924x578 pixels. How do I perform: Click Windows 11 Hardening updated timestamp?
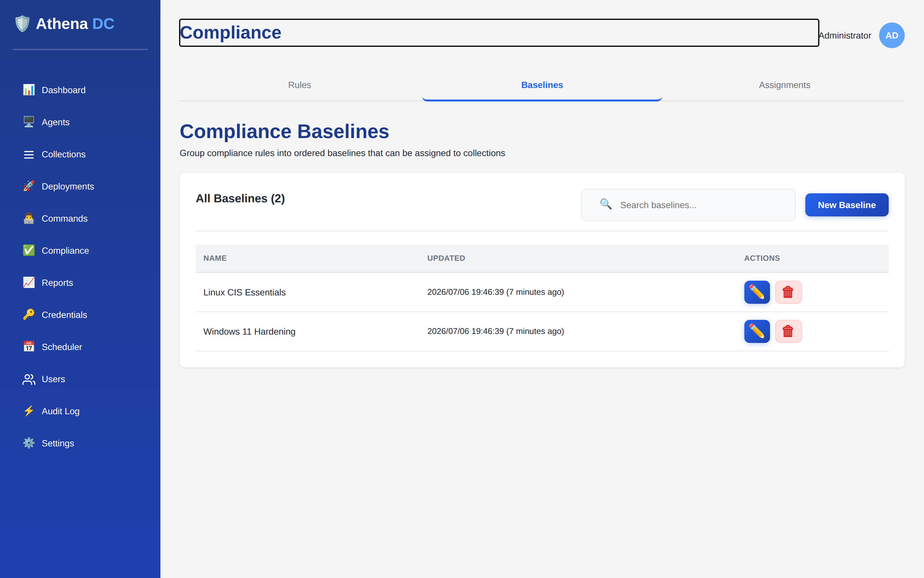coord(495,331)
